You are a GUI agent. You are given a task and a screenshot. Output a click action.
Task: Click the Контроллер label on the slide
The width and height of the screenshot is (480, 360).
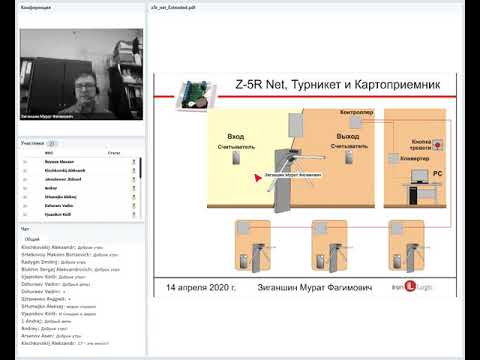point(356,112)
